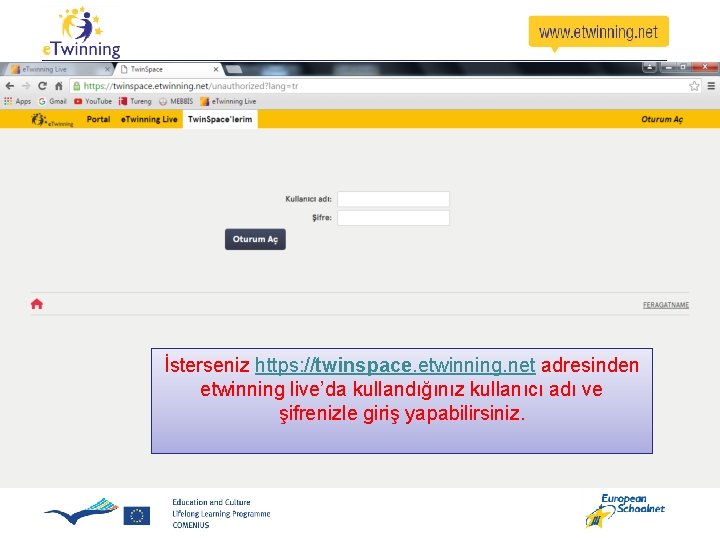This screenshot has width=720, height=540.
Task: Open the MEBBİS bookmark
Action: pos(176,101)
